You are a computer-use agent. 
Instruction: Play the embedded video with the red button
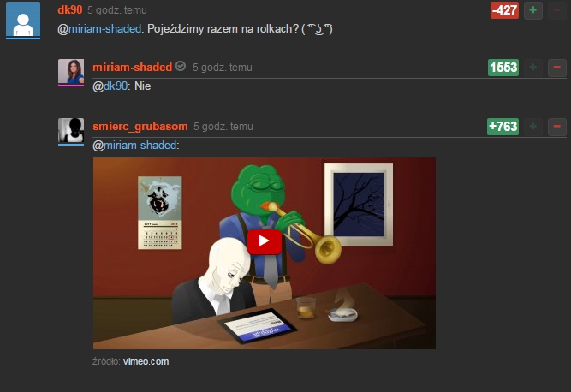tap(265, 241)
